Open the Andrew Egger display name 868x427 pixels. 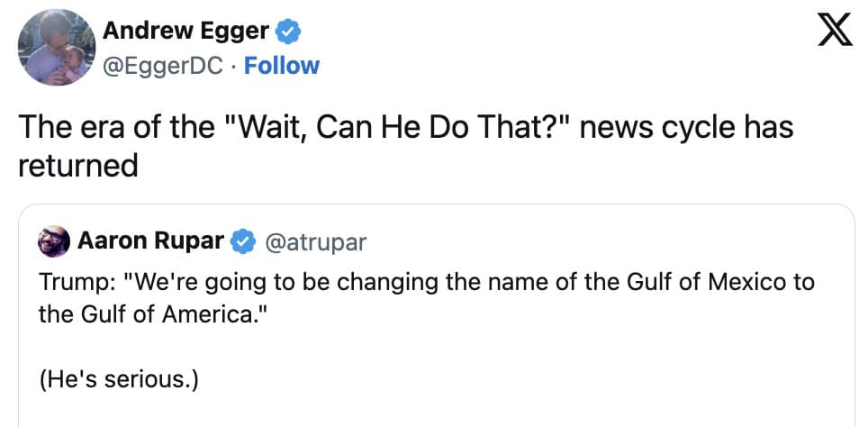click(185, 31)
